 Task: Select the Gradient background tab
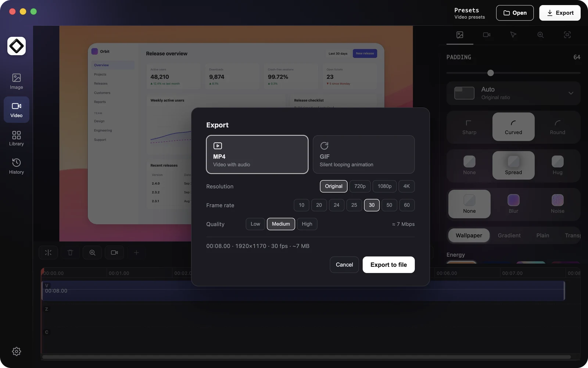click(x=509, y=236)
